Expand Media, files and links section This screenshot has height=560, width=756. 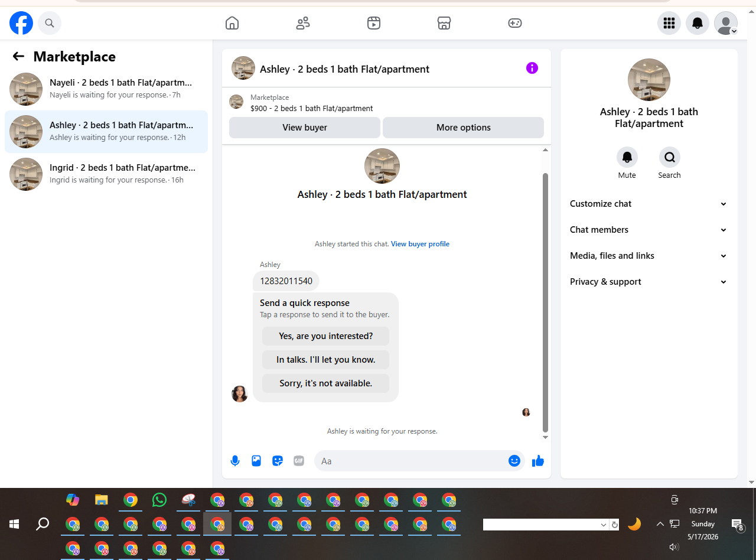coord(649,256)
